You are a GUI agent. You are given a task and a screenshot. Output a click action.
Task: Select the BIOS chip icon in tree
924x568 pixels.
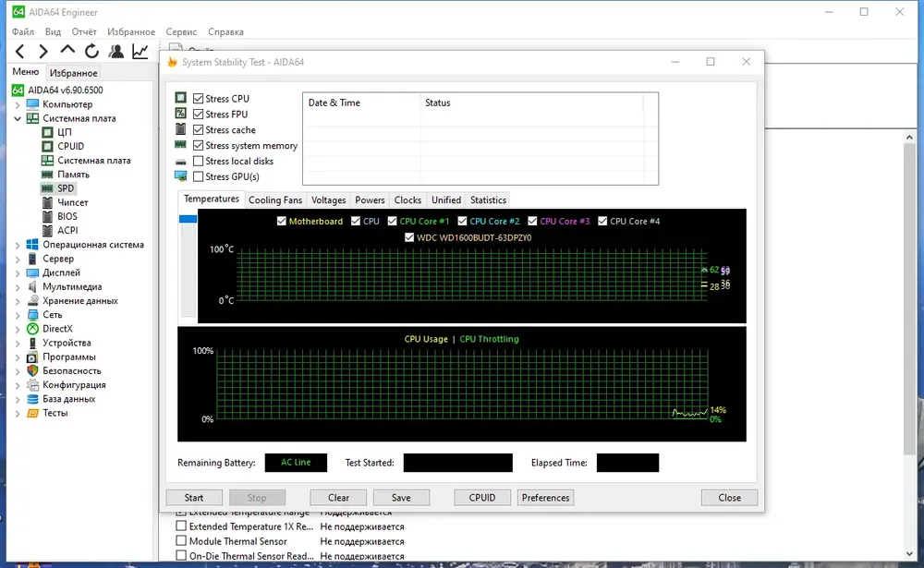[x=47, y=216]
